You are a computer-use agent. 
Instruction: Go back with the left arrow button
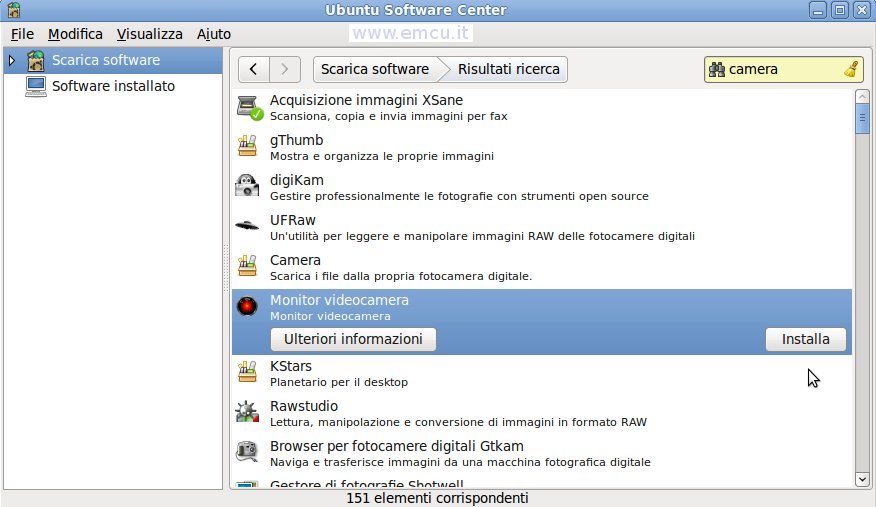tap(254, 69)
